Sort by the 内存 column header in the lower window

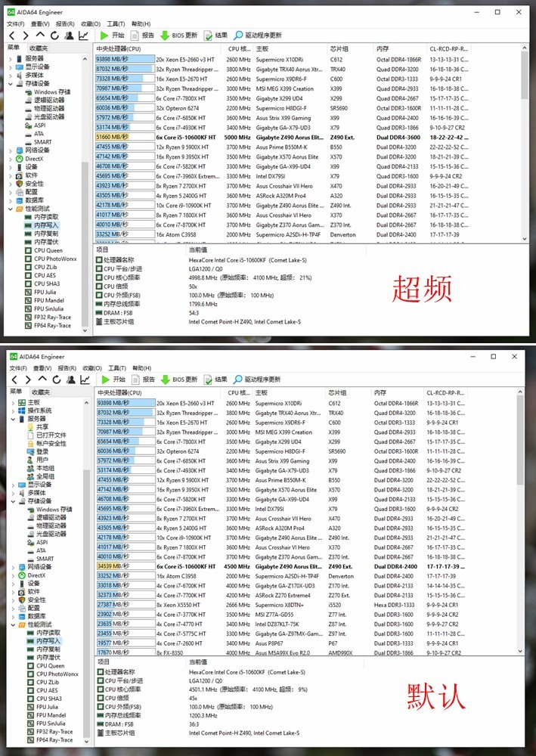pyautogui.click(x=398, y=393)
